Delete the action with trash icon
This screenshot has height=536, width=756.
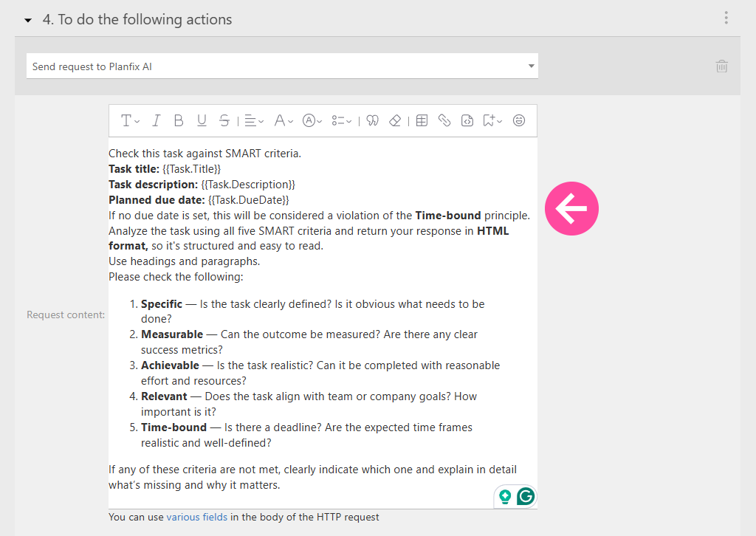pos(722,66)
